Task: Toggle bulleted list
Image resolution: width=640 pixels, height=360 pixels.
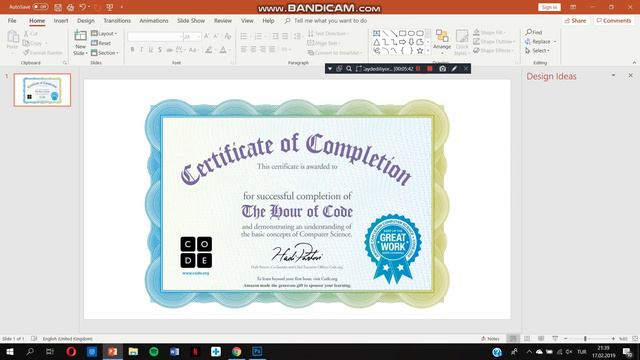Action: tap(244, 36)
